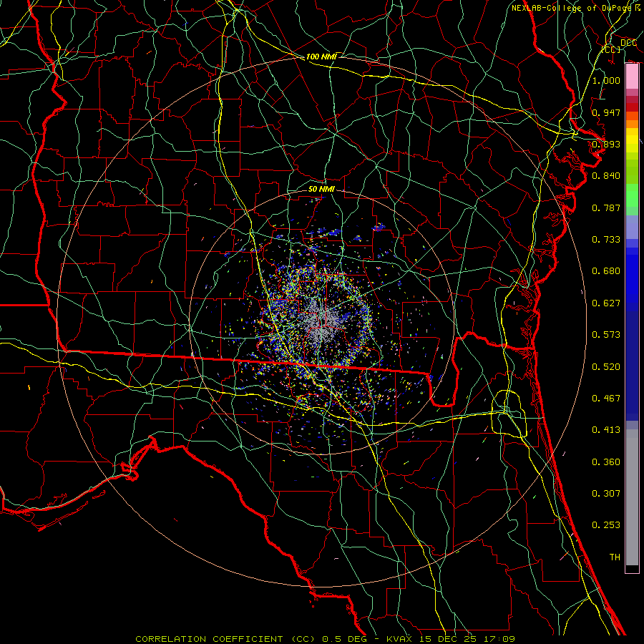Pick the dark navy swatch near 0.520
This screenshot has height=644, width=644.
click(632, 366)
